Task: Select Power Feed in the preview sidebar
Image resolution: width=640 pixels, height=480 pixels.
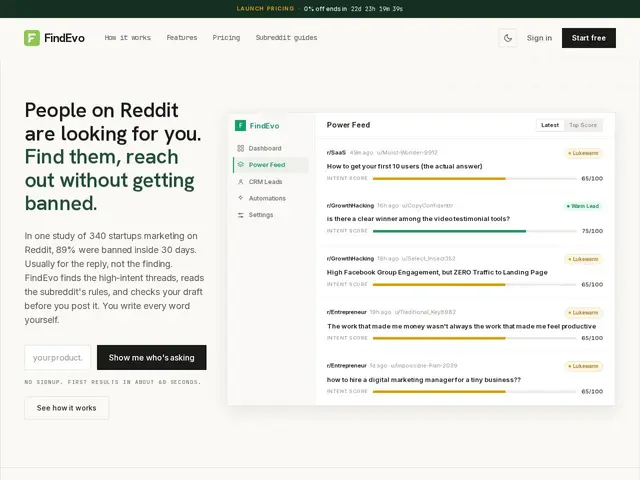Action: [270, 164]
